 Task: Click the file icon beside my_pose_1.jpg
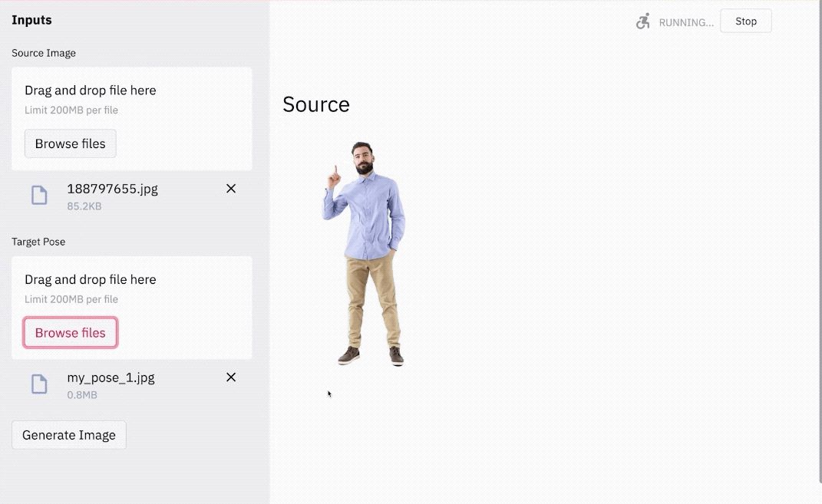point(39,384)
